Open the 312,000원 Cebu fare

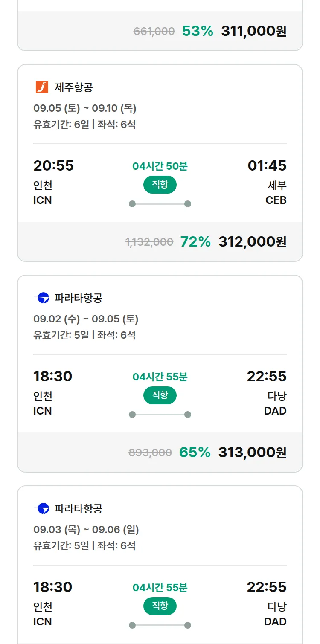click(253, 242)
